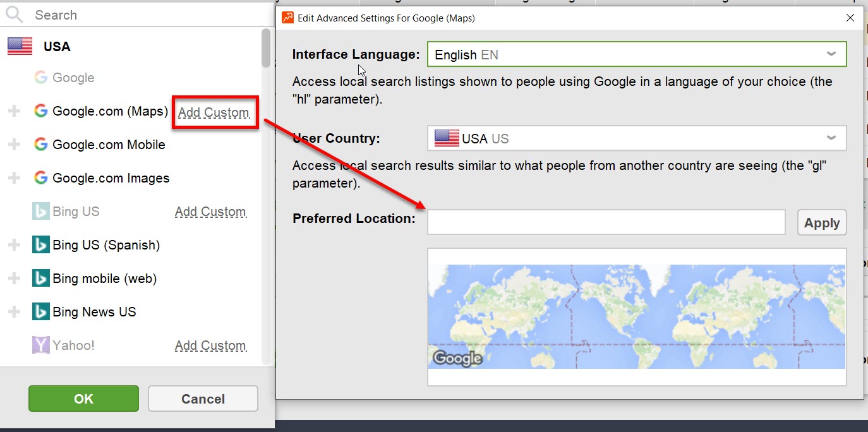Screen dimensions: 868x432
Task: Add Bing US (Spanish) with plus icon
Action: (x=14, y=245)
